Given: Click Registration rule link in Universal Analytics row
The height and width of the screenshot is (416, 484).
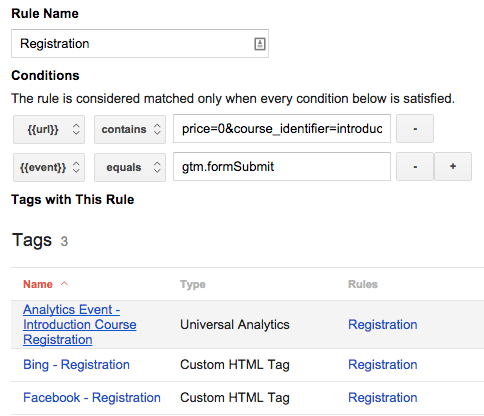Looking at the screenshot, I should pos(383,325).
